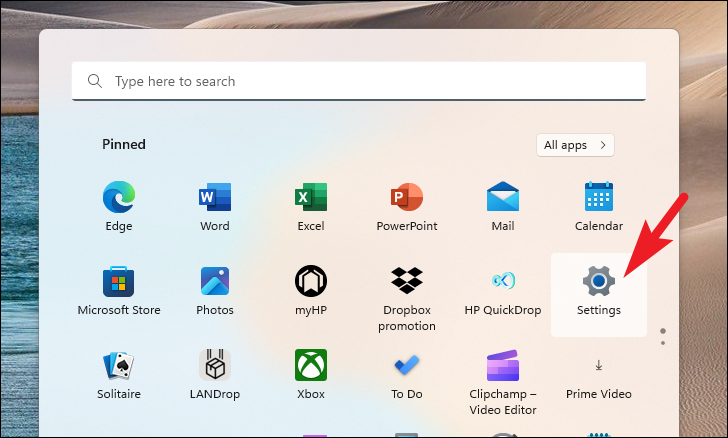The image size is (728, 438).
Task: Open the Mail app
Action: (503, 206)
